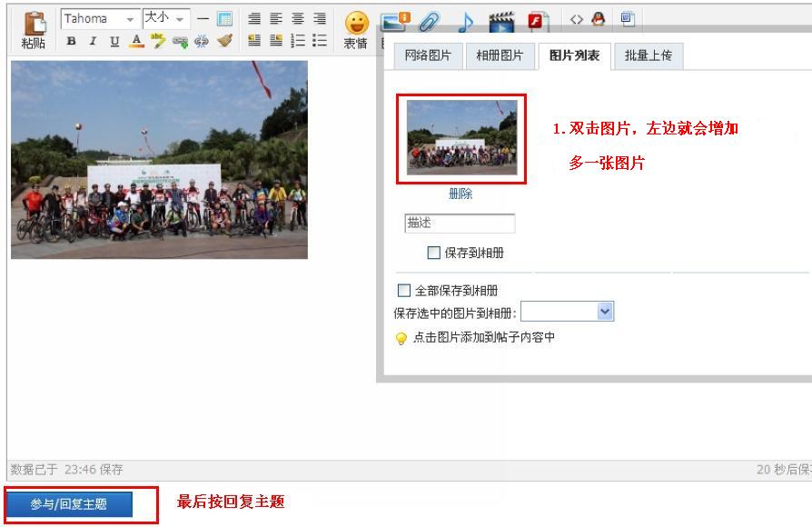Toggle bold text formatting

coord(69,39)
